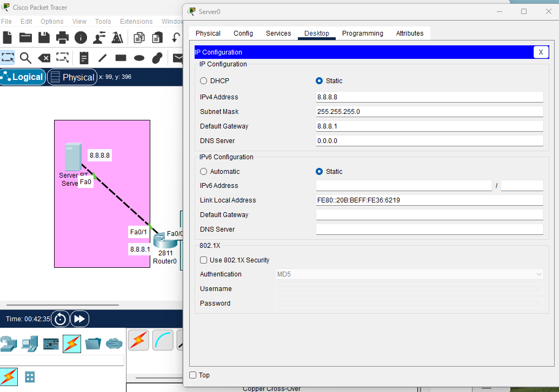
Task: Click the Multiuser Connection cloud icon
Action: (114, 344)
